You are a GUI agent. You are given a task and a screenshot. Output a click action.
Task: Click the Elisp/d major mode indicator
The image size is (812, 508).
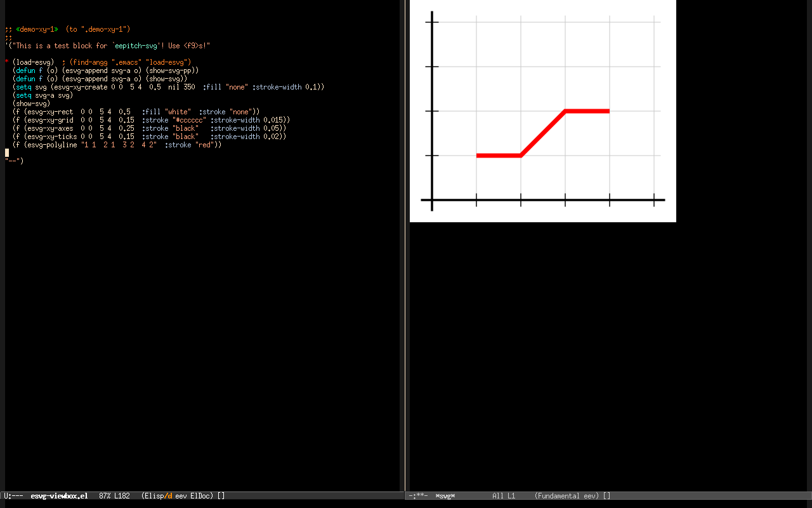[x=159, y=496]
